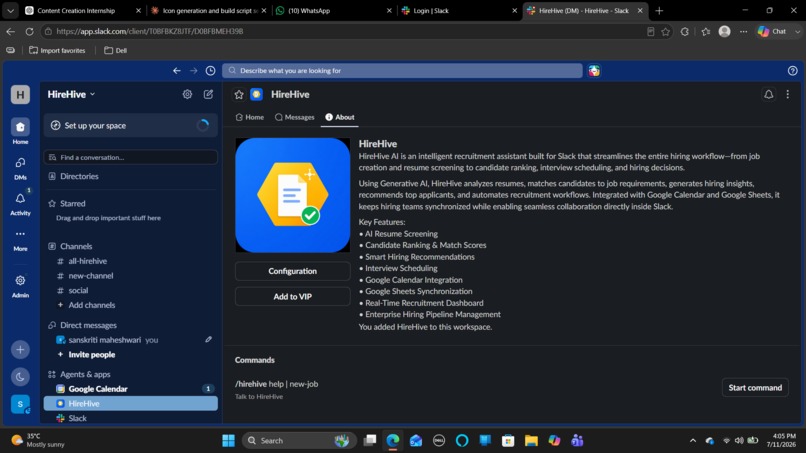Refresh the browser page
Screen dimensions: 806x453
coord(29,31)
